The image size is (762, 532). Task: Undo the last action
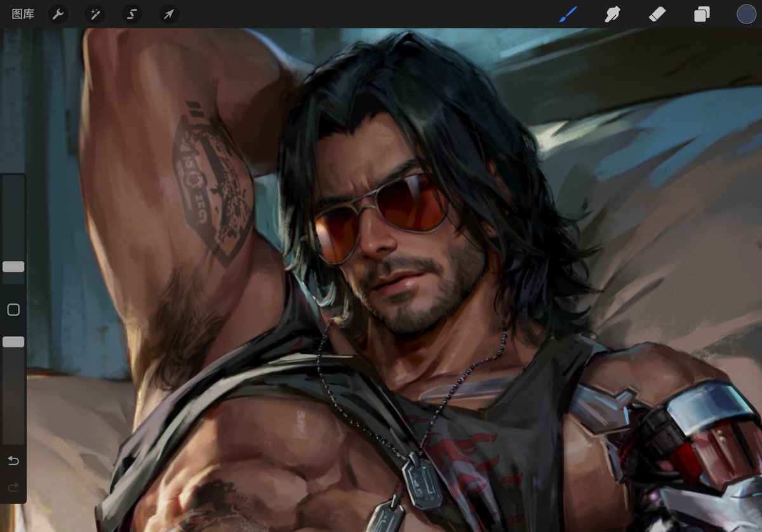click(x=13, y=460)
